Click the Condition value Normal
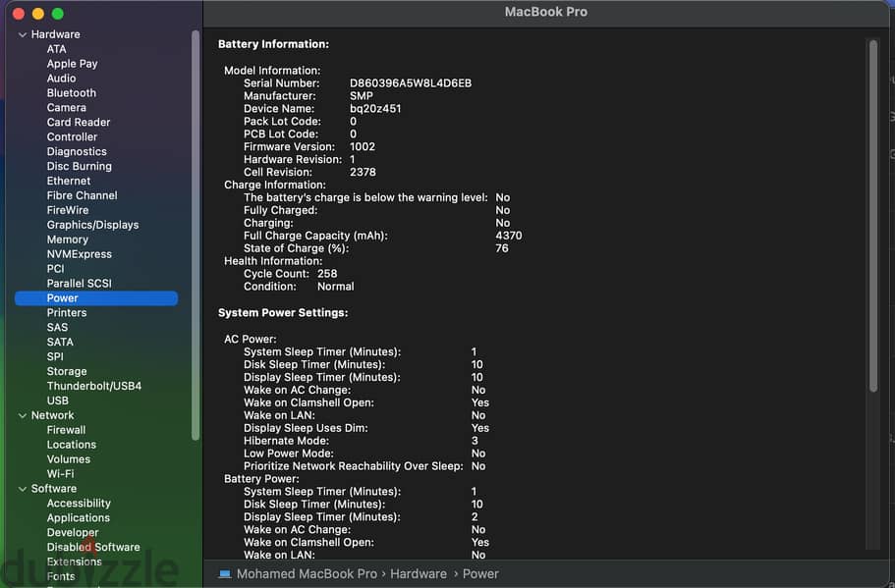This screenshot has height=588, width=895. point(336,287)
